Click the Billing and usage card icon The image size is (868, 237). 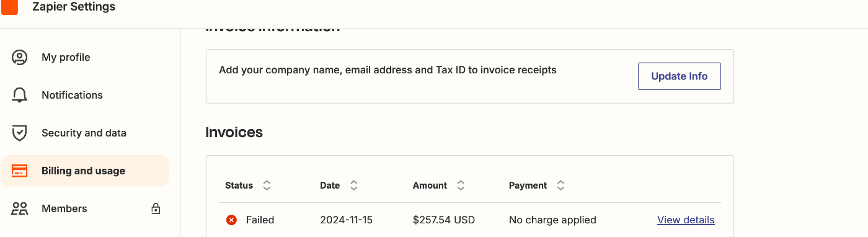(20, 171)
